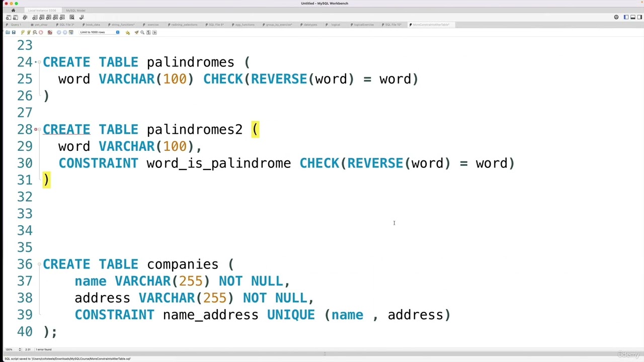
Task: Open the MySQL Workbench home screen icon
Action: (13, 10)
